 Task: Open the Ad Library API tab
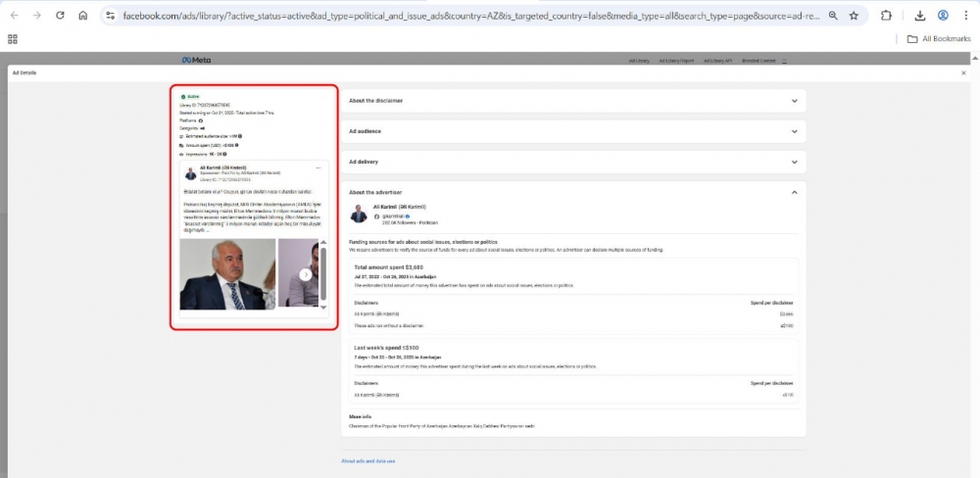tap(717, 61)
